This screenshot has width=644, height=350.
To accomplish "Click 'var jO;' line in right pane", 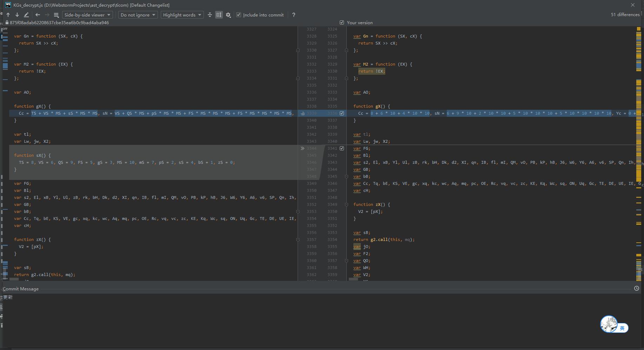I will (x=362, y=247).
